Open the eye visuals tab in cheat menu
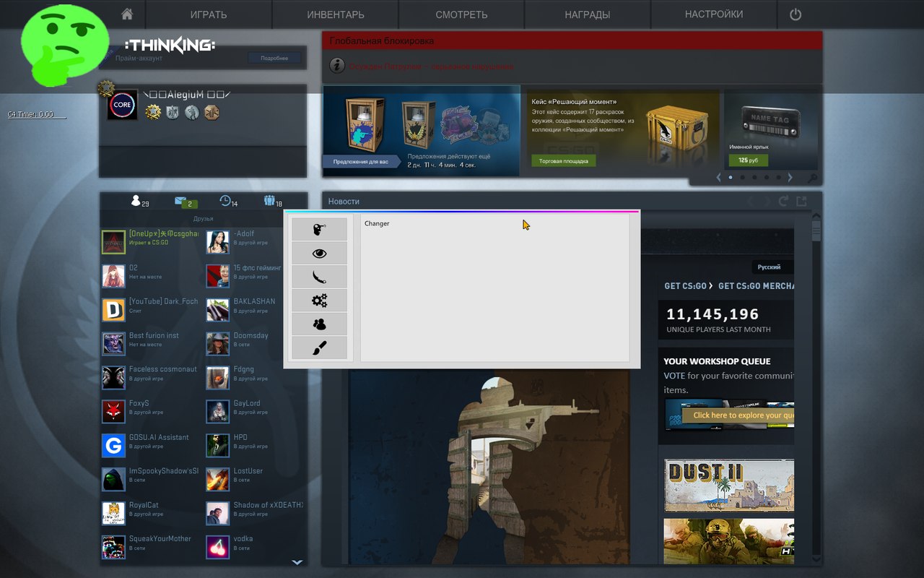This screenshot has width=924, height=578. pyautogui.click(x=319, y=253)
